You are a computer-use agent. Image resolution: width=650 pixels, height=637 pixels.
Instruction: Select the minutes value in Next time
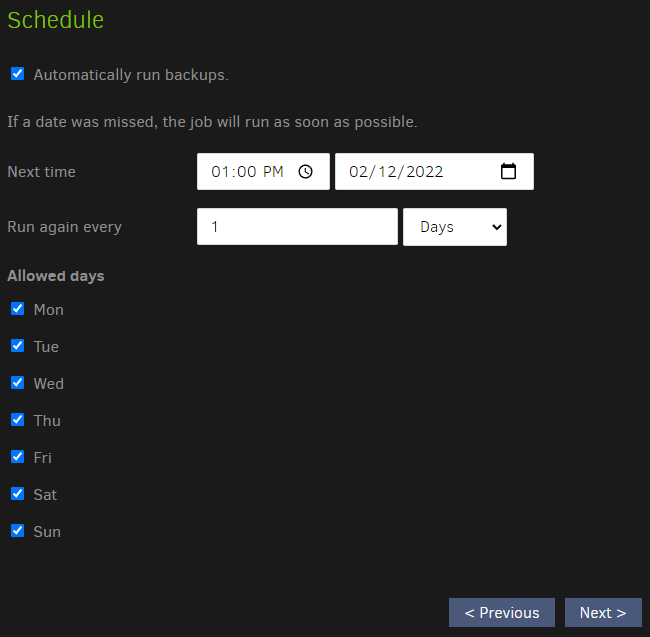[x=246, y=172]
